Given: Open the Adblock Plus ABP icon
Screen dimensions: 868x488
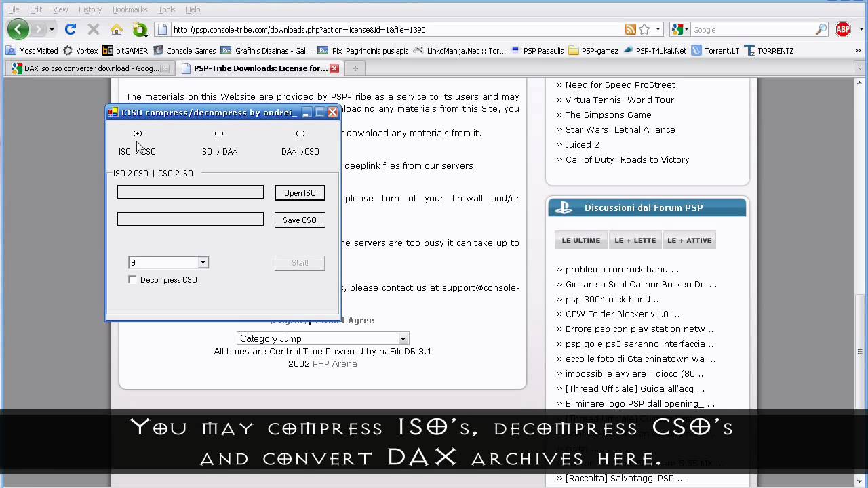Looking at the screenshot, I should [x=843, y=29].
